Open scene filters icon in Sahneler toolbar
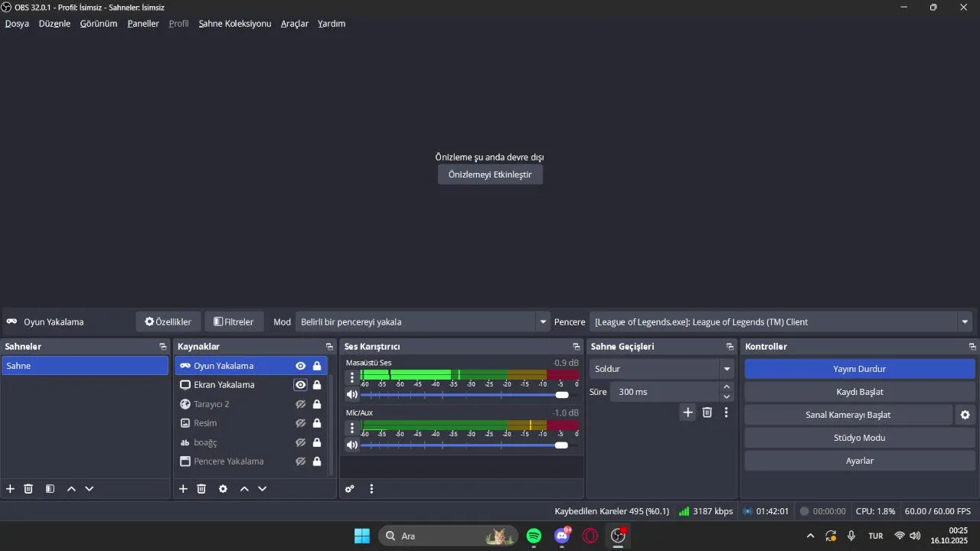The width and height of the screenshot is (980, 551). 50,489
